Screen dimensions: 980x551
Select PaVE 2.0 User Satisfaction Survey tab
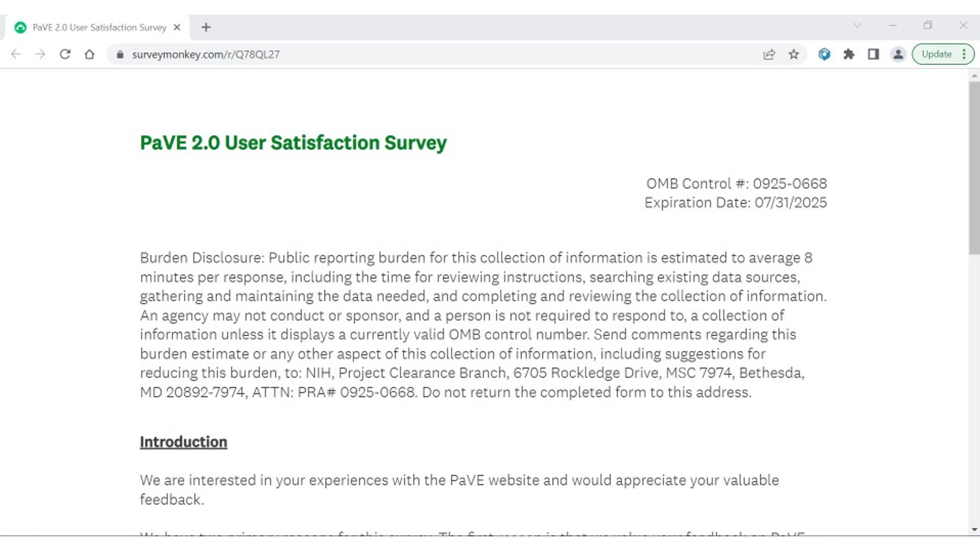click(99, 27)
